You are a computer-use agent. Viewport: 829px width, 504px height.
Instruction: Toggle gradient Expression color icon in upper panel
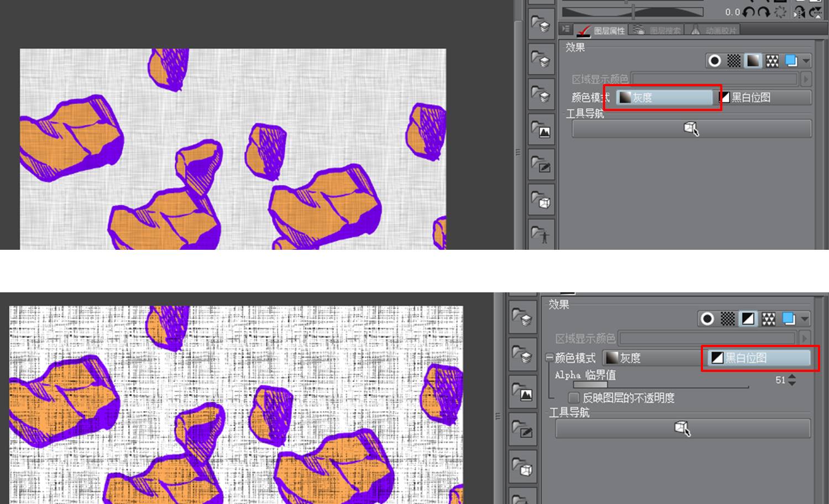[753, 61]
